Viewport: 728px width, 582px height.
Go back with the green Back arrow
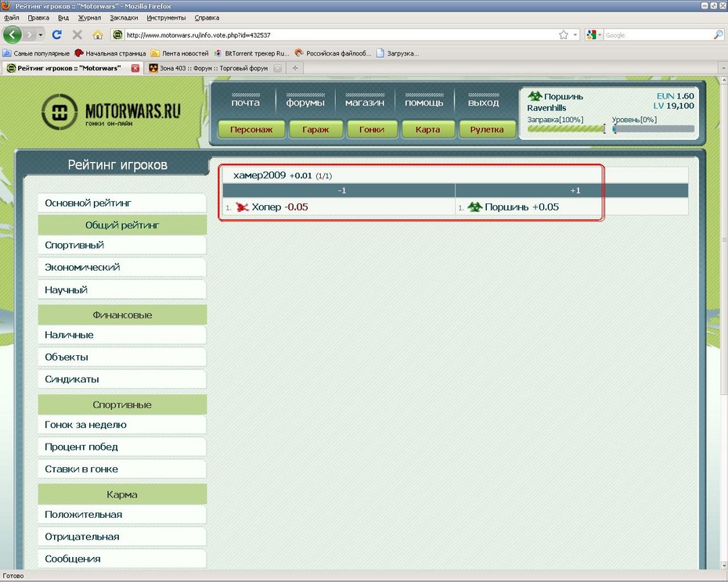click(x=13, y=34)
